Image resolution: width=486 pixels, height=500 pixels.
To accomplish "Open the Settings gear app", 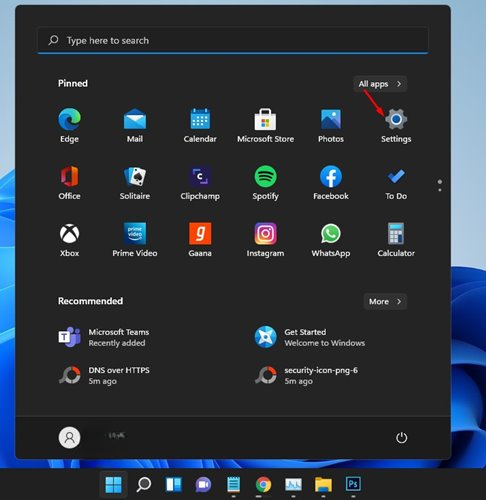I will tap(396, 126).
